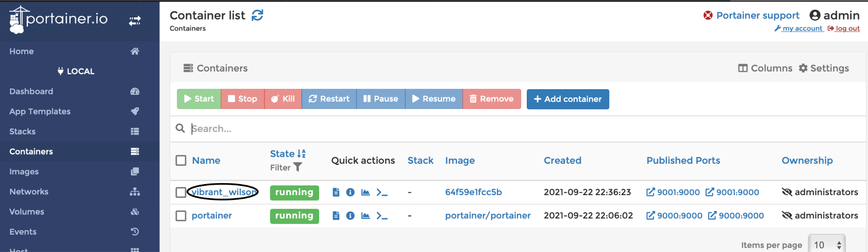Check the select-all containers checkbox

point(181,160)
